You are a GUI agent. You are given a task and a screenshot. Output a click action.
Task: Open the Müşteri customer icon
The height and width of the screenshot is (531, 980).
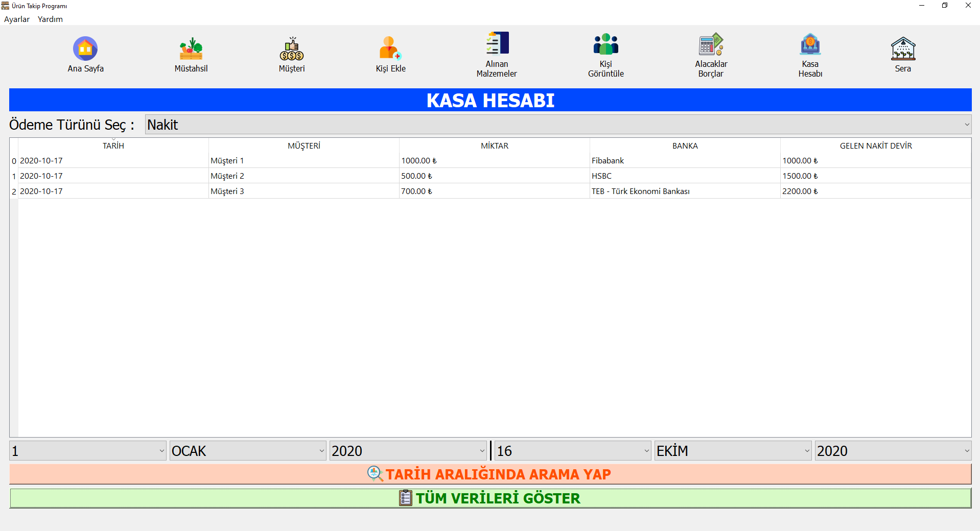(291, 49)
